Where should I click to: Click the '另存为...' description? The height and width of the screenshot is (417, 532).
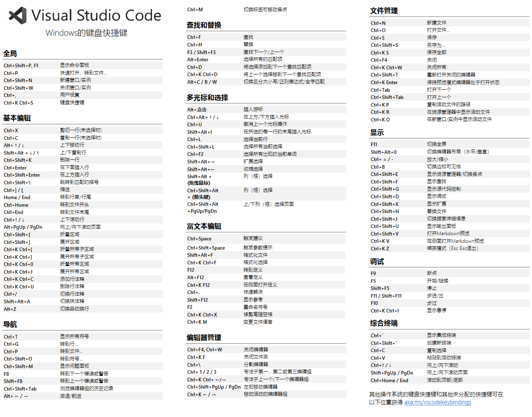click(436, 45)
